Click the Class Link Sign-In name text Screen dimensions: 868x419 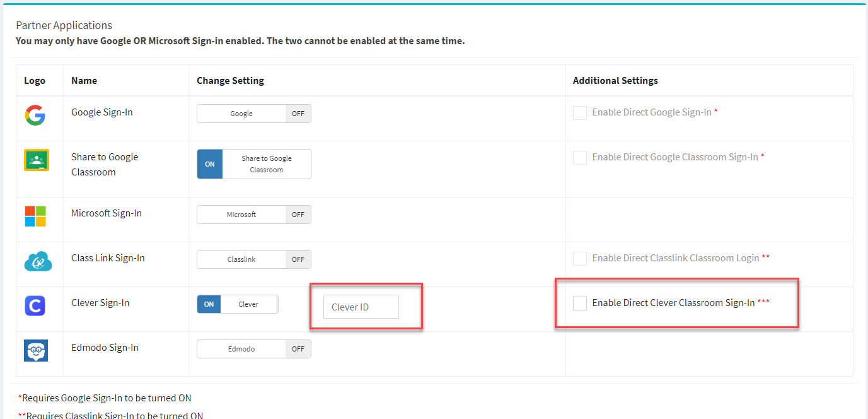click(108, 258)
